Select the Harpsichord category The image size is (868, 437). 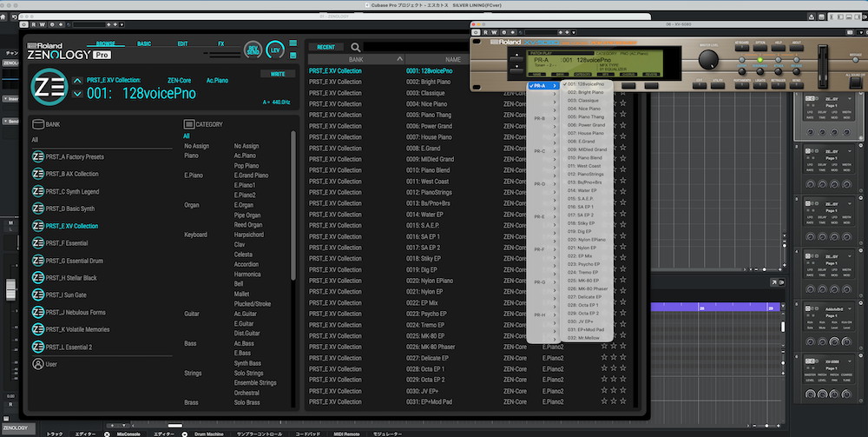[x=248, y=235]
